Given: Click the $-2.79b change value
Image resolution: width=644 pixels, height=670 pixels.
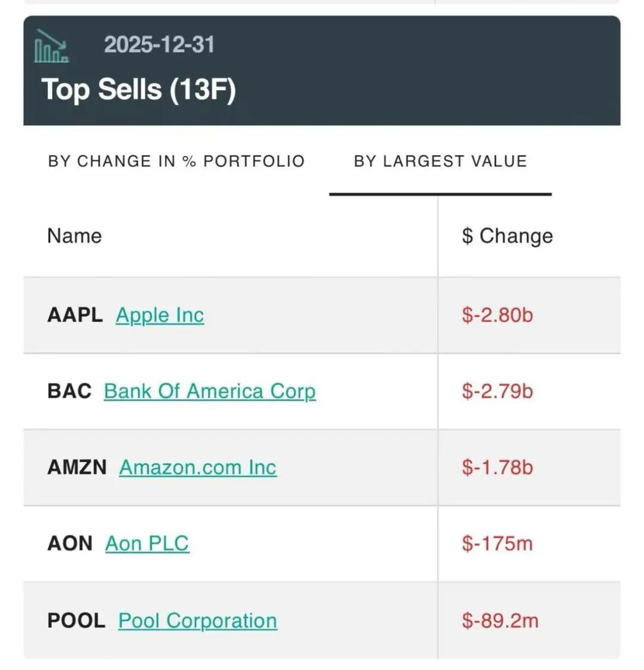Looking at the screenshot, I should (497, 391).
